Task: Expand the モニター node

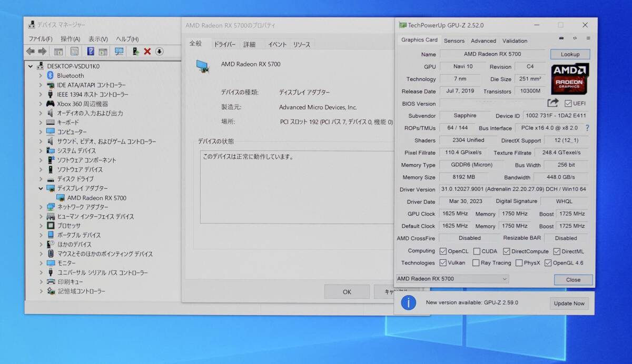Action: pos(41,263)
